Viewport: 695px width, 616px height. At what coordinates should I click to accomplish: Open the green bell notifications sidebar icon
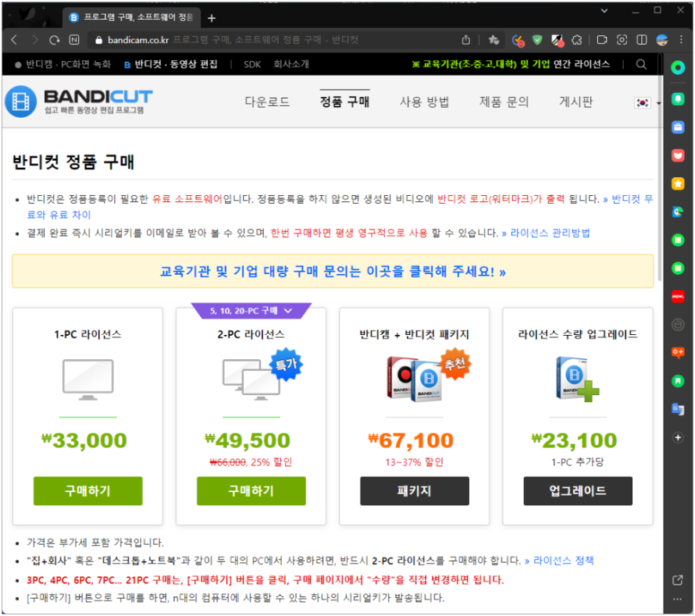678,99
